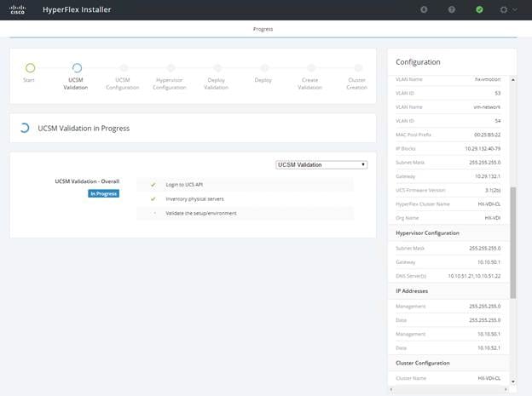
Task: Click the VLAN ID value 53
Action: (x=497, y=93)
